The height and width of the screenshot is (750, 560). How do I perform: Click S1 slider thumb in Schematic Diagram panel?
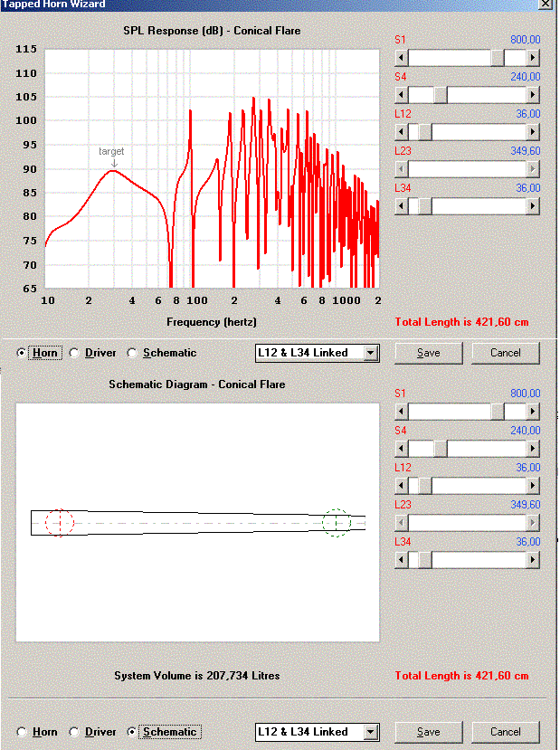click(x=498, y=412)
